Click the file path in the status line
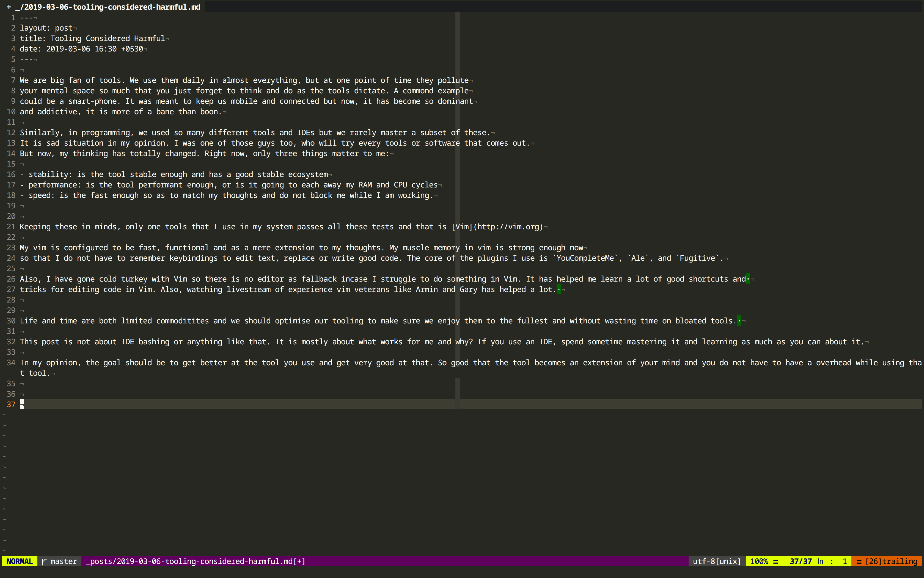The height and width of the screenshot is (578, 924). (x=196, y=561)
